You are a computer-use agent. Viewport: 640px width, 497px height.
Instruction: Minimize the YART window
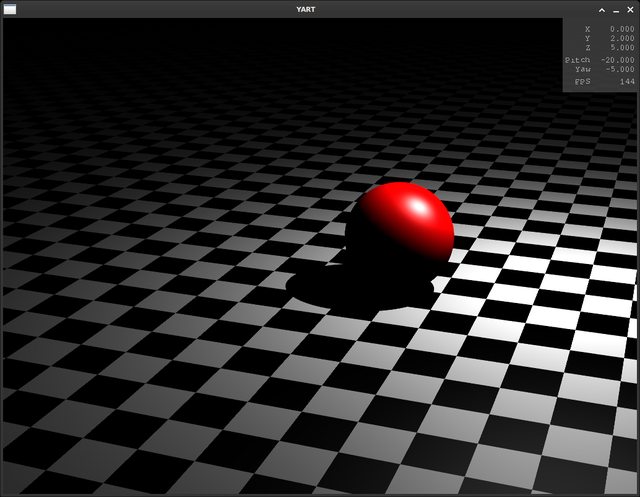point(616,11)
